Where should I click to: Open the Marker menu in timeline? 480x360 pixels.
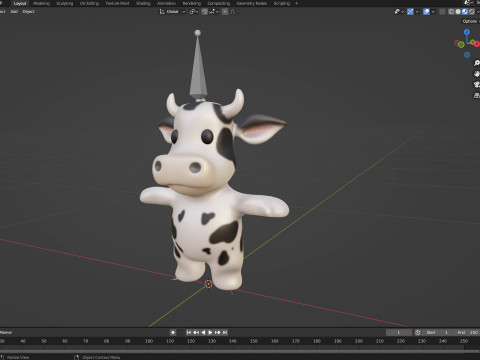pos(6,332)
